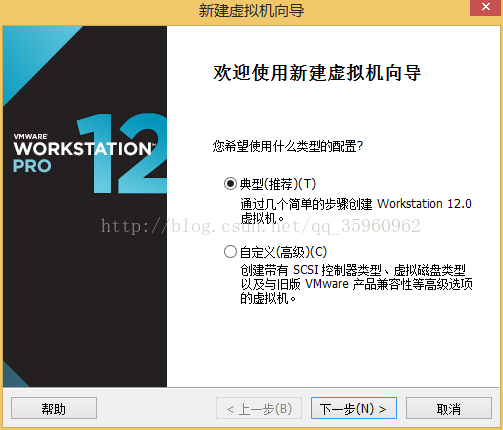Click the window title 新建虚拟机向导
Viewport: 503px width, 430px height.
point(251,10)
